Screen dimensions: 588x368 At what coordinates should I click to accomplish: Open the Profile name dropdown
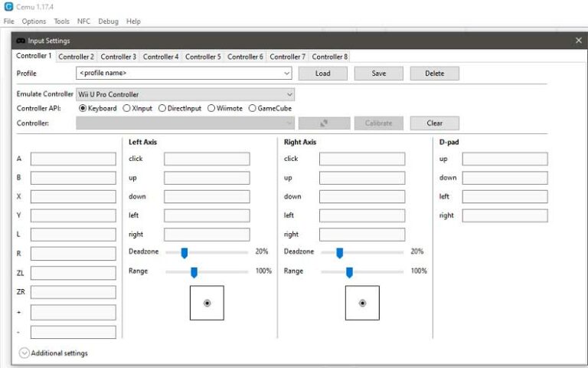[184, 74]
